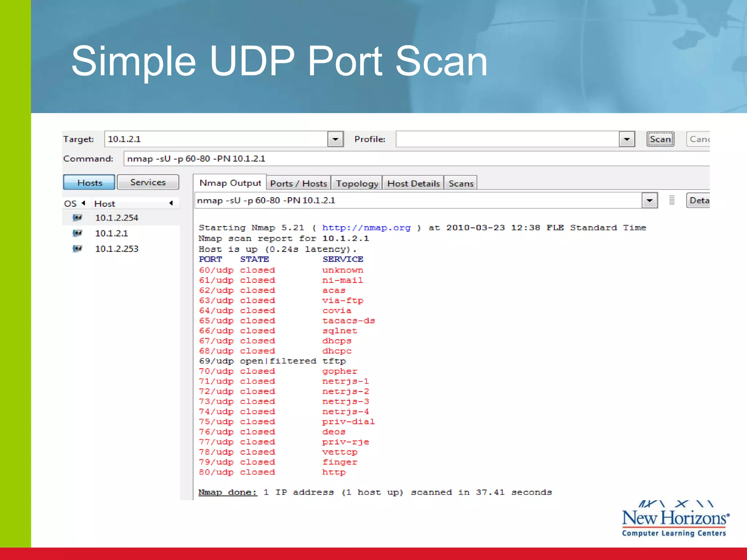
Task: Expand the scan output selector dropdown
Action: [x=649, y=201]
